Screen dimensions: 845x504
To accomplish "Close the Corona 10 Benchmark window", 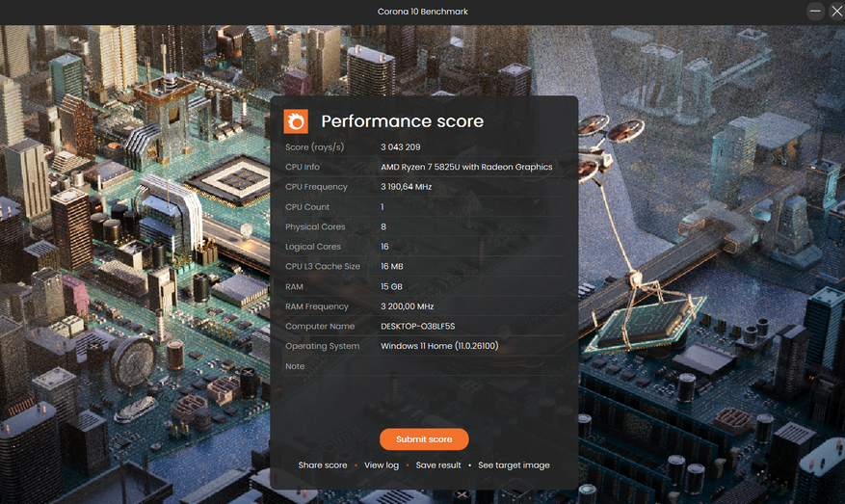I will pos(837,11).
